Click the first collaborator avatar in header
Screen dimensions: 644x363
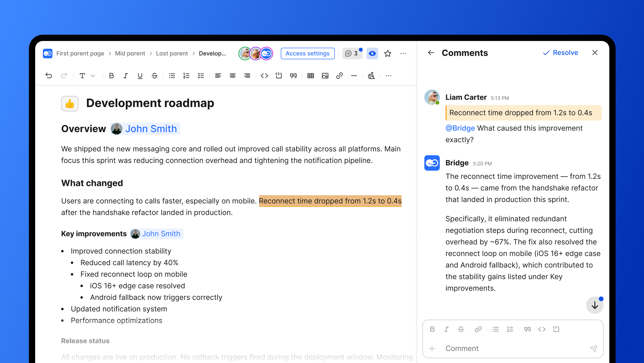pos(245,53)
